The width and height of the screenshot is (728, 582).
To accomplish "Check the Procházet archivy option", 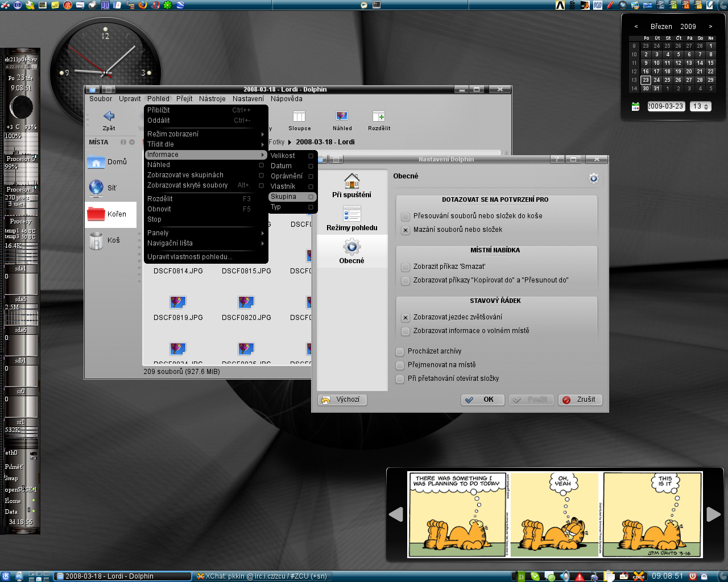I will 400,352.
